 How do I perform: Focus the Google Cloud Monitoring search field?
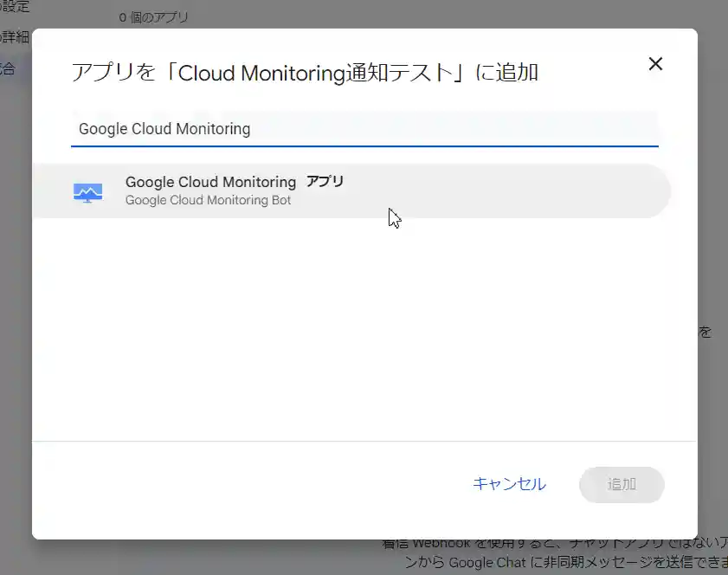364,129
